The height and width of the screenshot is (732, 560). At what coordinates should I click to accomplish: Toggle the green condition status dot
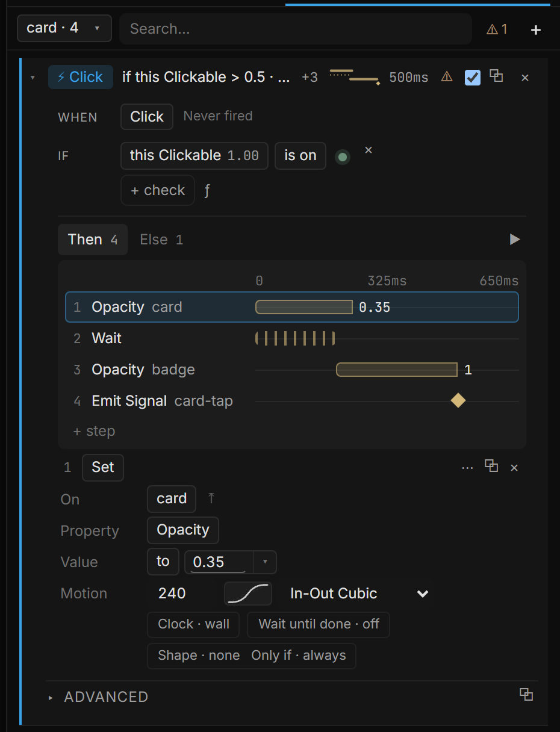(343, 157)
